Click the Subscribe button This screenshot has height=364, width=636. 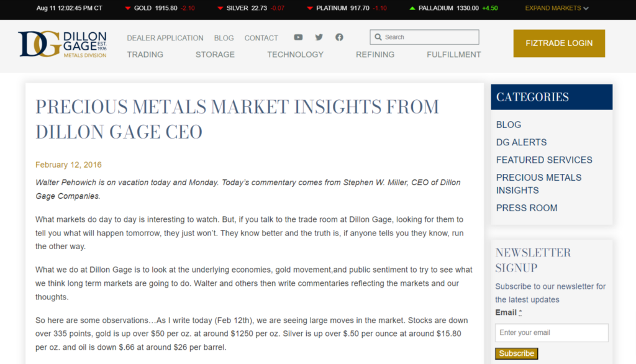(516, 353)
